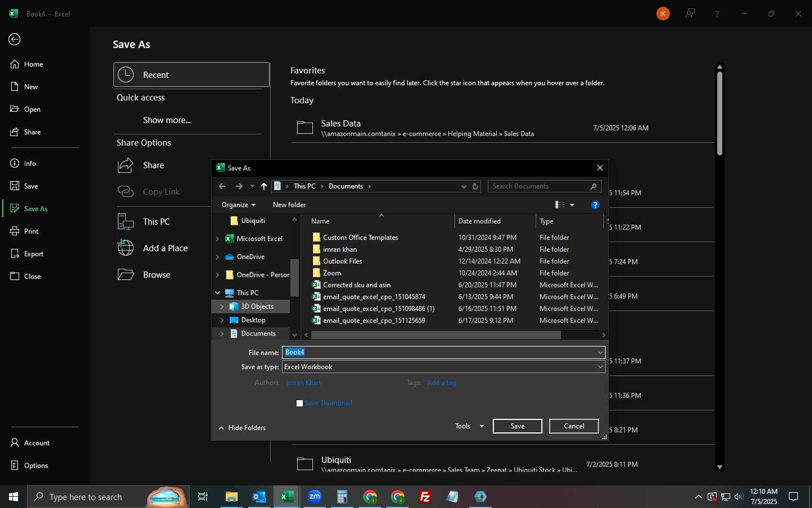
Task: Click the Imran Khan author link
Action: (303, 383)
